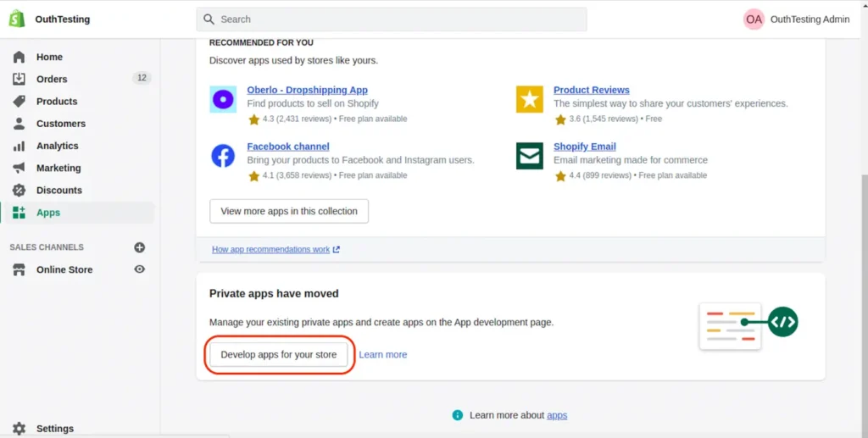Click the Product Reviews star icon
The width and height of the screenshot is (868, 438).
(529, 99)
